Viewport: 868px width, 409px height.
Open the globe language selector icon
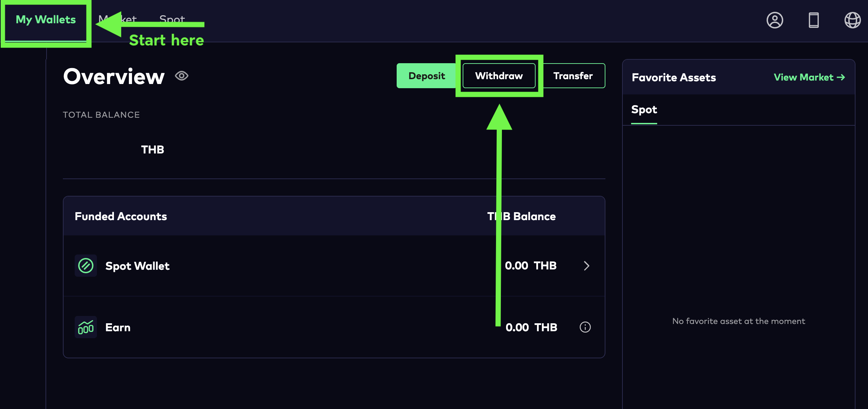852,20
